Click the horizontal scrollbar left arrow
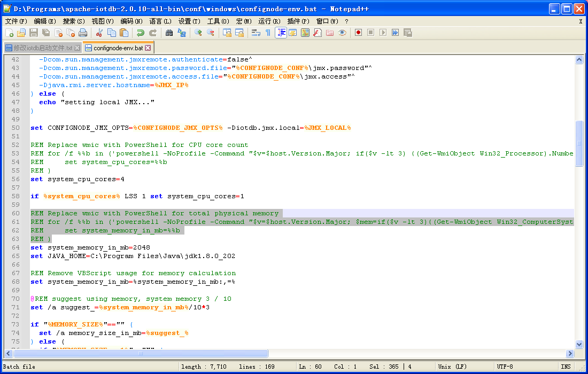Viewport: 588px width, 374px height. pyautogui.click(x=8, y=353)
